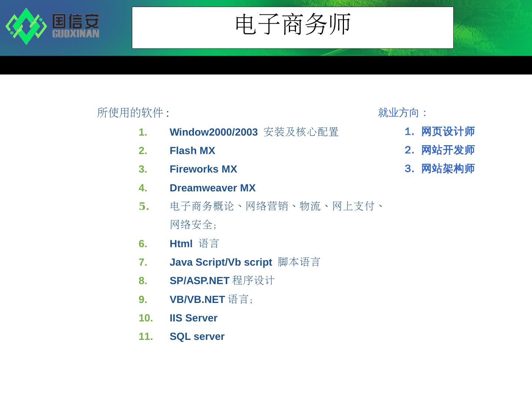Select the Dreamweaver MX list item
The height and width of the screenshot is (399, 532).
212,188
